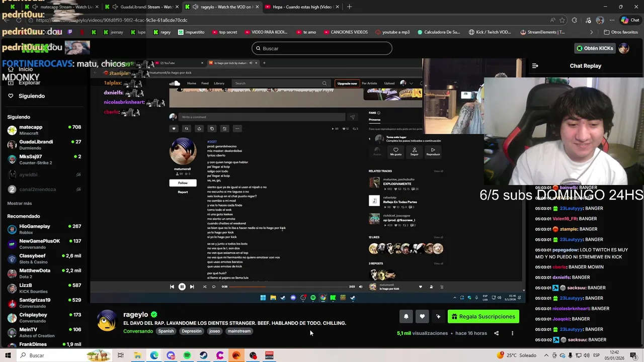The width and height of the screenshot is (644, 362).
Task: Click the rageylo streamer avatar
Action: tap(107, 321)
